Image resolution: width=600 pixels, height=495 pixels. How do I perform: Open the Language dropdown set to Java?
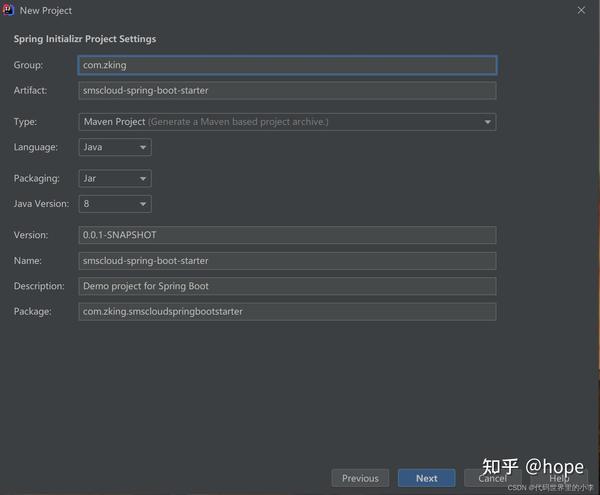[x=115, y=147]
